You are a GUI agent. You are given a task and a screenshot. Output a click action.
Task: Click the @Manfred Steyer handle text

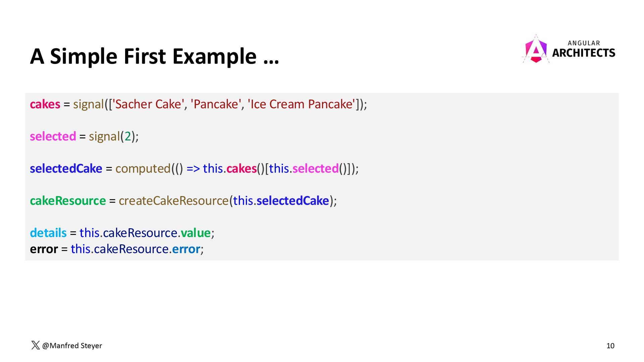click(72, 346)
